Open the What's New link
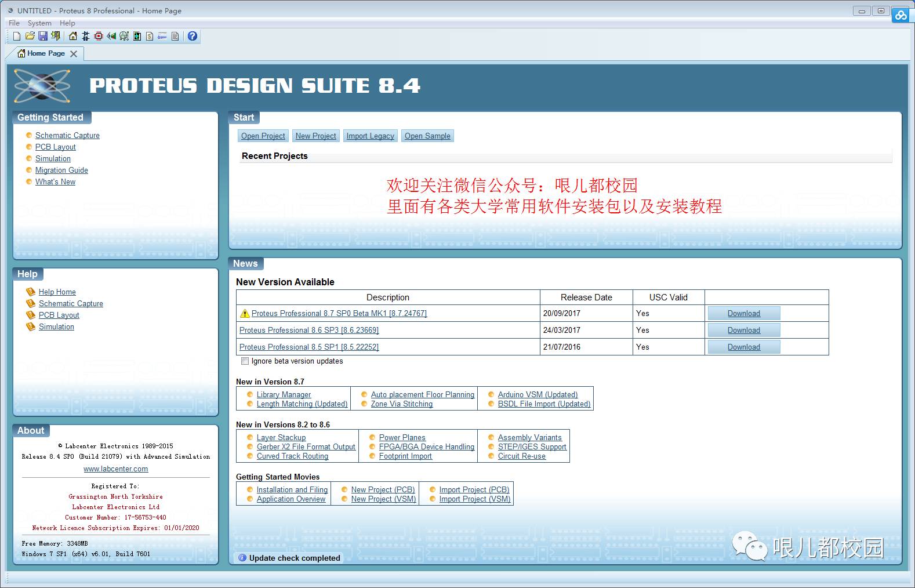Image resolution: width=915 pixels, height=588 pixels. tap(55, 182)
